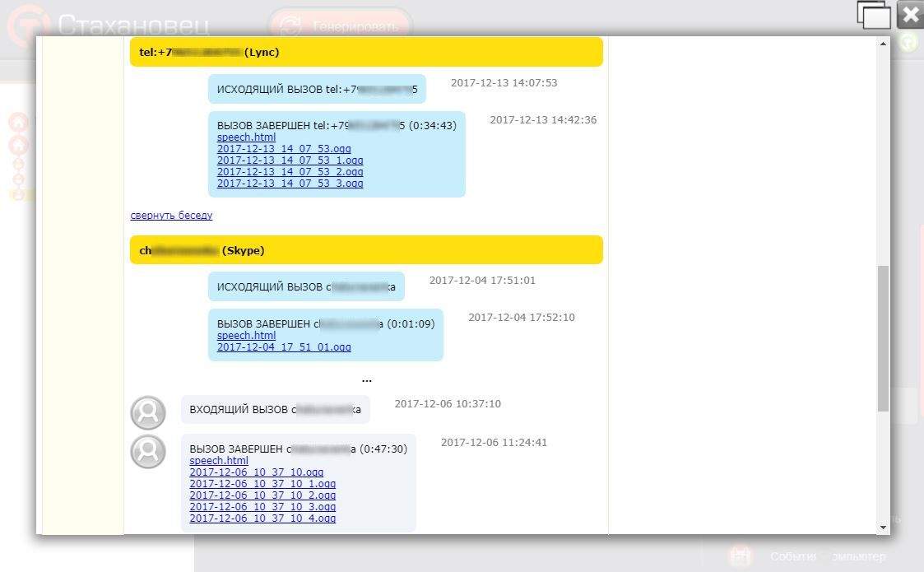Click the scrollbar down arrow in the popup
924x572 pixels.
coord(883,528)
